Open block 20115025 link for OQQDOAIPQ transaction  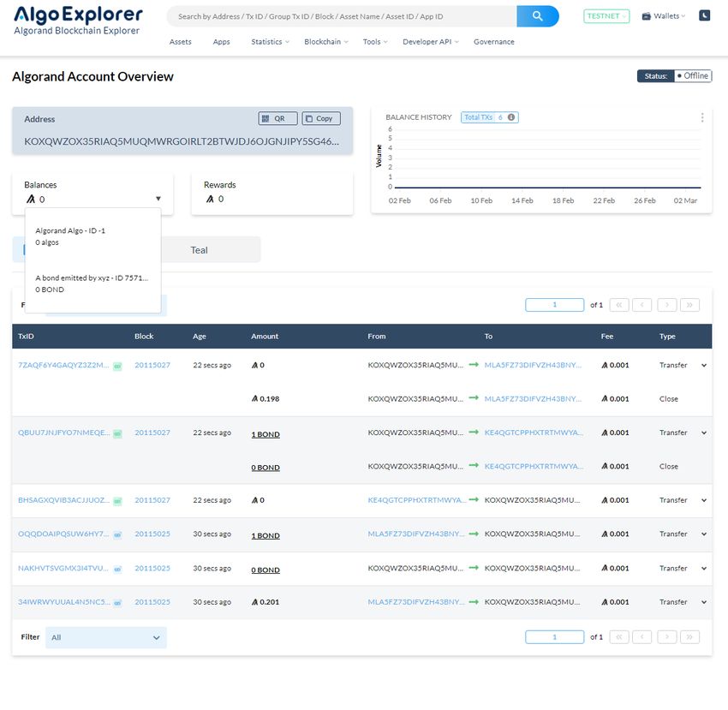click(152, 534)
